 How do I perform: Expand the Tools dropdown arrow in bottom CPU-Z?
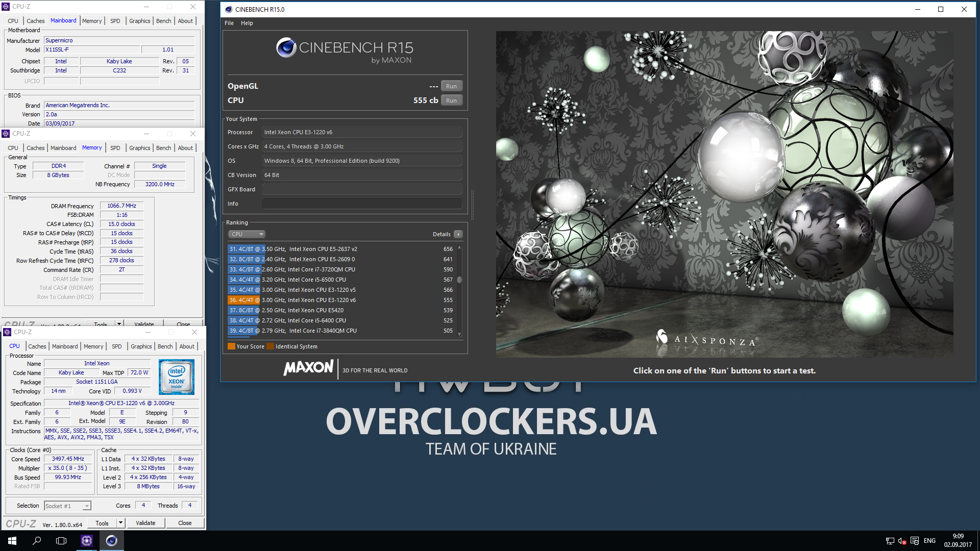120,523
